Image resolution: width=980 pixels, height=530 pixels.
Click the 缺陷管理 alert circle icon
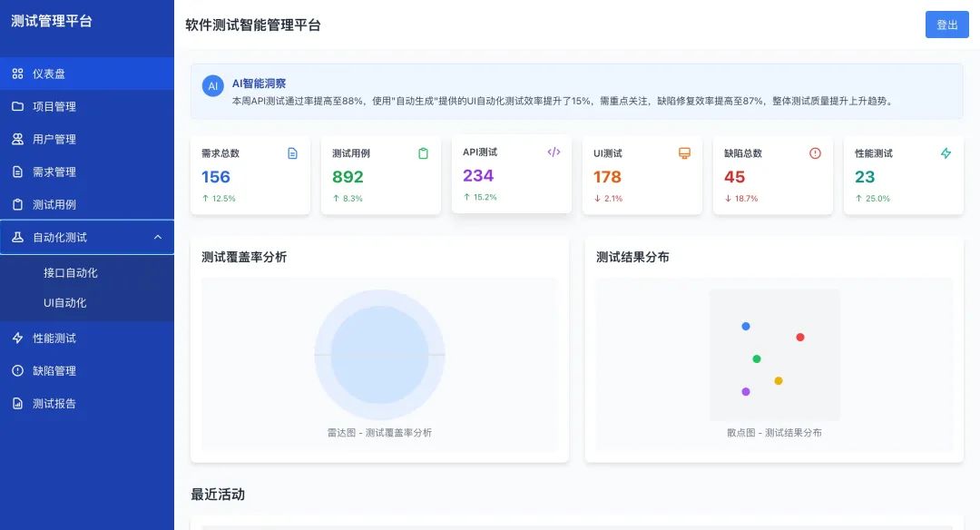17,370
